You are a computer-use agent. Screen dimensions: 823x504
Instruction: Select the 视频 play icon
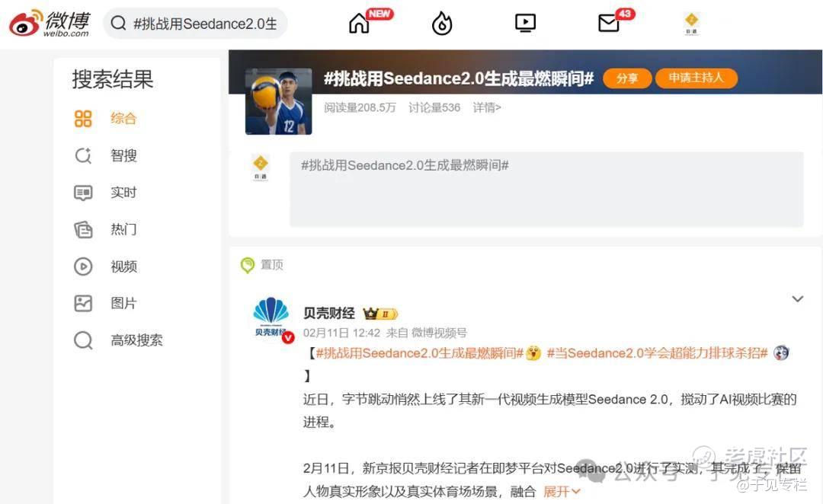pyautogui.click(x=83, y=266)
